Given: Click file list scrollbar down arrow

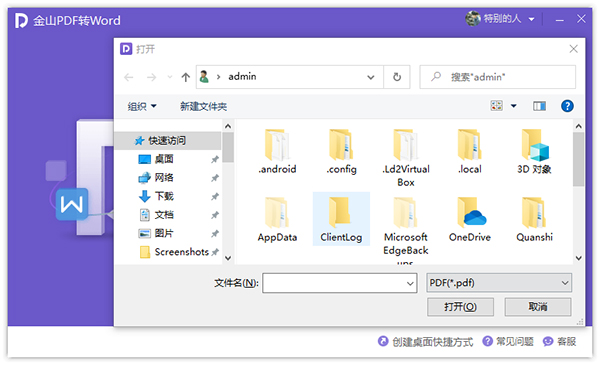Looking at the screenshot, I should pos(579,258).
